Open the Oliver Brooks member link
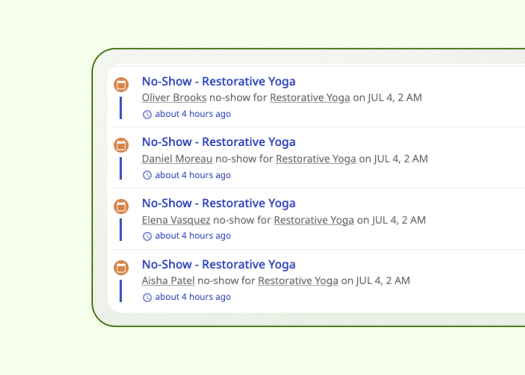The image size is (525, 375). click(174, 97)
